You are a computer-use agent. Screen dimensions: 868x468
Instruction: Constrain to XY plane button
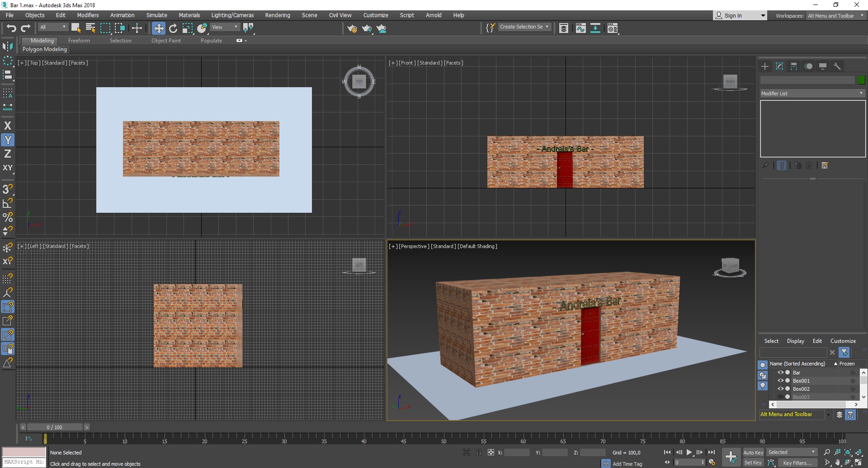point(8,168)
